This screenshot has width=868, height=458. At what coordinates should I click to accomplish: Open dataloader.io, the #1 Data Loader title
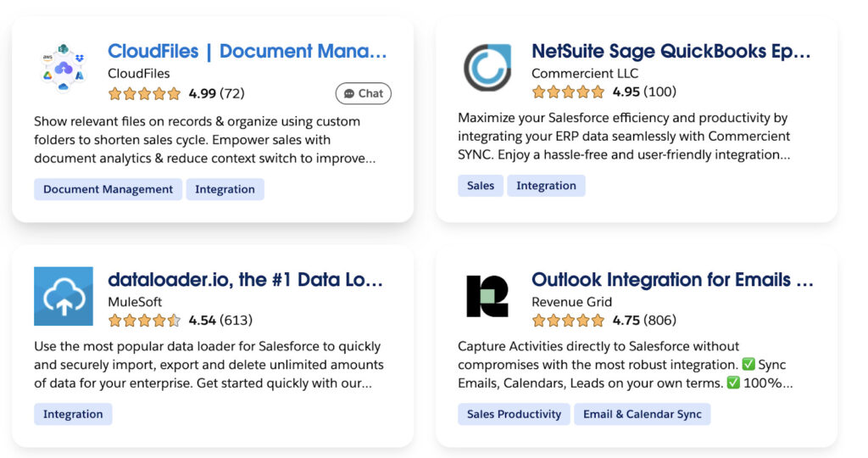point(245,280)
